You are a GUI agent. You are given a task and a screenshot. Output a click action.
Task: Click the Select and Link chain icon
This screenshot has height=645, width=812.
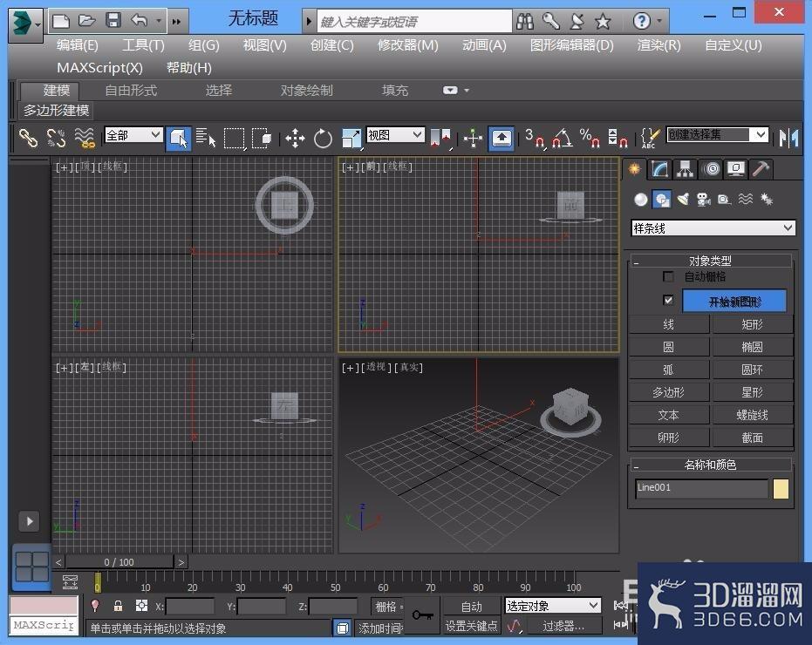28,139
